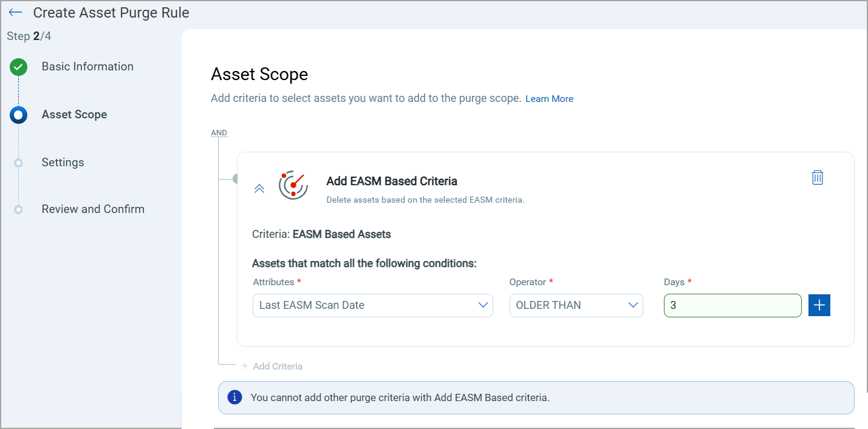Open the Operator OLDER THAN dropdown

tap(576, 305)
